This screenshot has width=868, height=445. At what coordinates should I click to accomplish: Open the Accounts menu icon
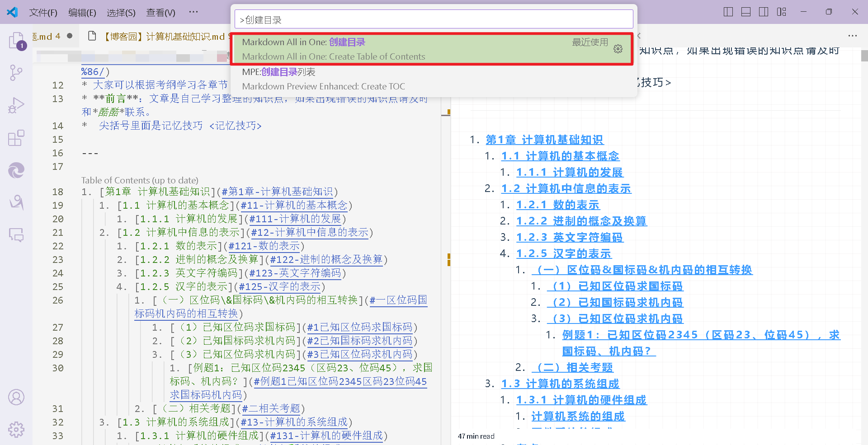point(16,397)
